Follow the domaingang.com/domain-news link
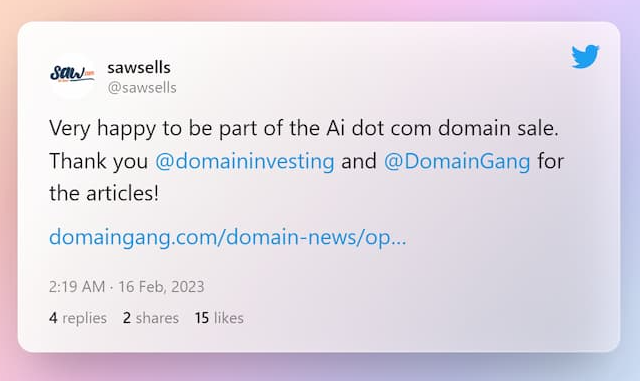 228,237
